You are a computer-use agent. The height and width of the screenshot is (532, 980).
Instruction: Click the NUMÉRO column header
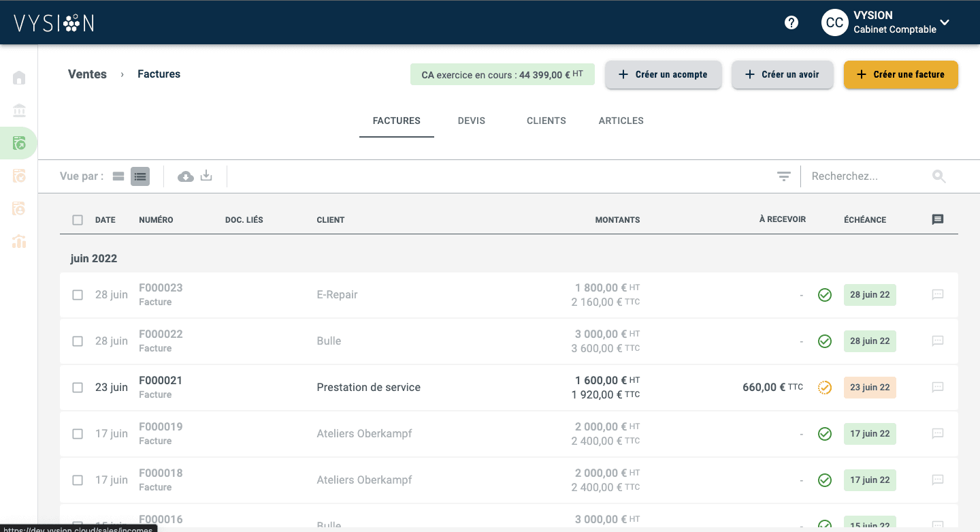(x=156, y=220)
